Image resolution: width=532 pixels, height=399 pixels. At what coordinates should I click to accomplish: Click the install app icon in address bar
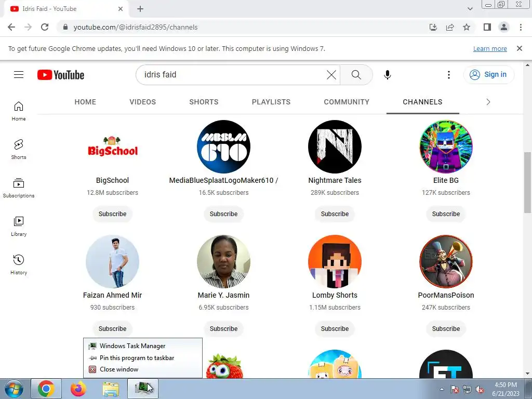click(x=433, y=27)
